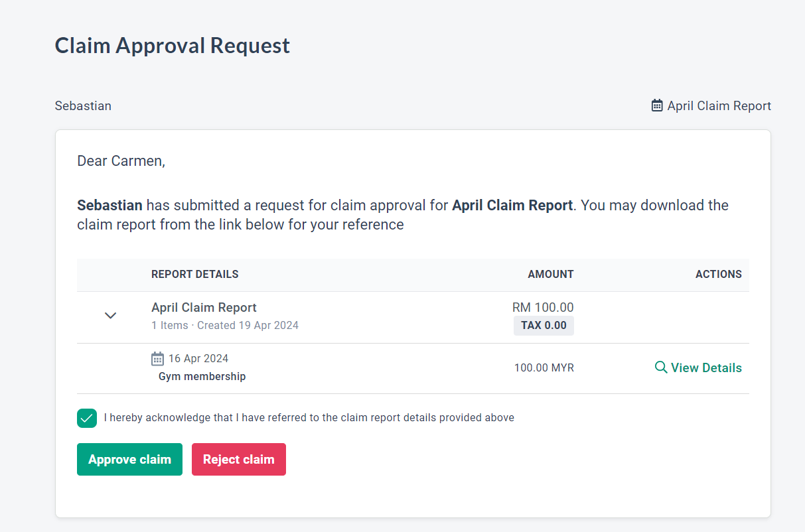Click the magnifier icon beside View Details
The height and width of the screenshot is (532, 805).
pyautogui.click(x=661, y=367)
